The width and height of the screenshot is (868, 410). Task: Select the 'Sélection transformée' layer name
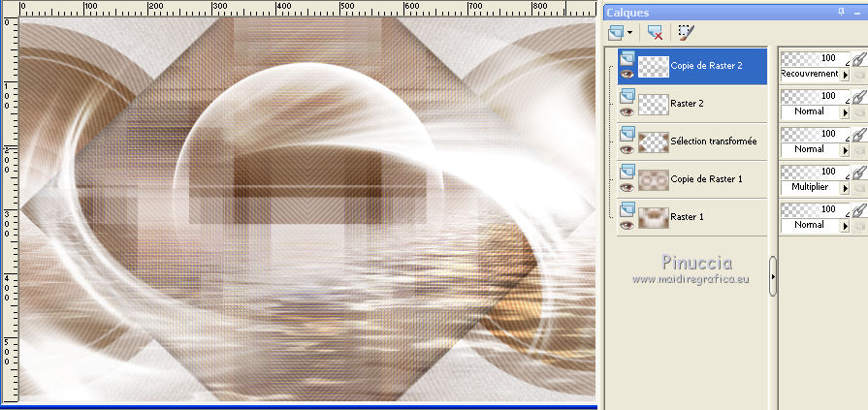714,142
